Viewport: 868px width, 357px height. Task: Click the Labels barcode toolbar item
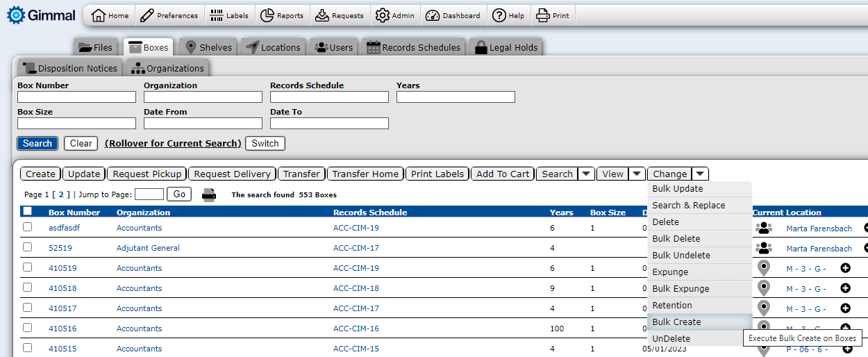click(x=229, y=15)
